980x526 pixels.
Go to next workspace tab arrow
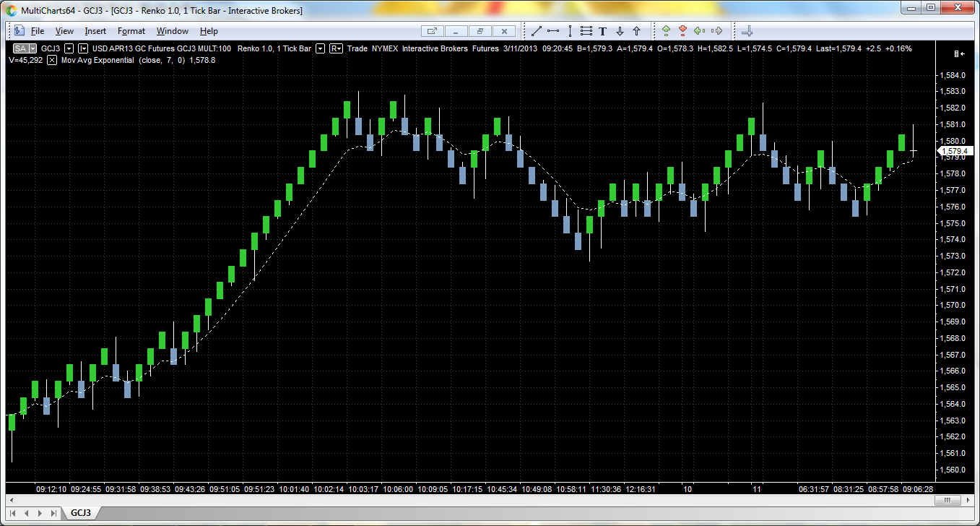click(40, 513)
